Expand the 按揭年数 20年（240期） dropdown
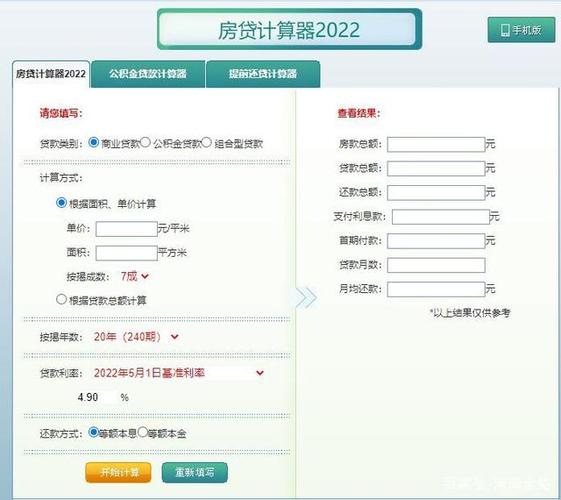The height and width of the screenshot is (500, 561). (136, 337)
